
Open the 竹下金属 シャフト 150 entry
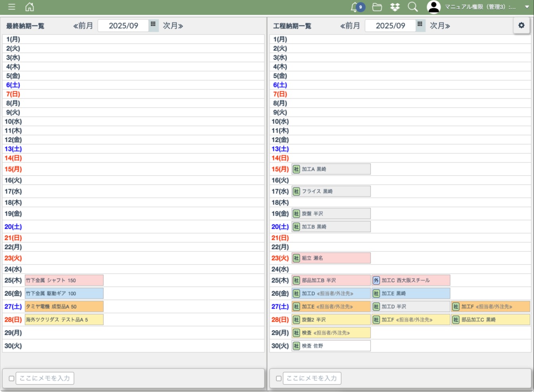click(x=64, y=280)
